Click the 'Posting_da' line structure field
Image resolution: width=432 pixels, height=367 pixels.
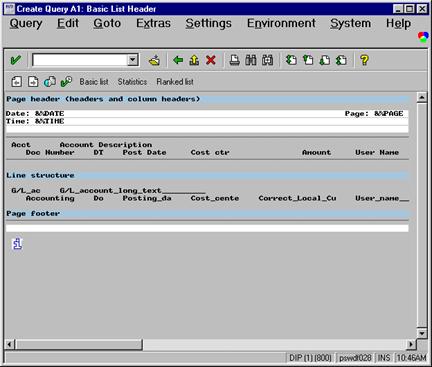click(147, 198)
